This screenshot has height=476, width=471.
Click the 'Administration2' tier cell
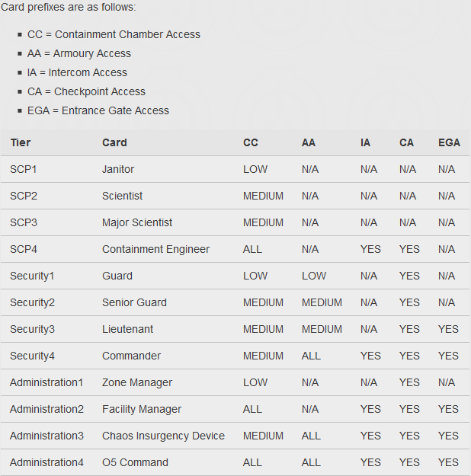[x=46, y=409]
